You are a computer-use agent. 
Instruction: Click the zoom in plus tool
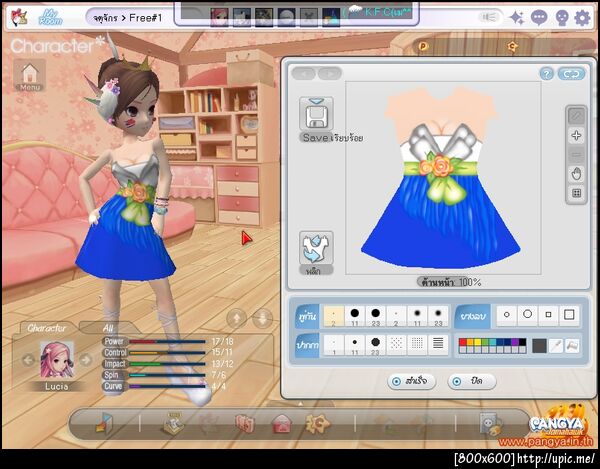576,135
